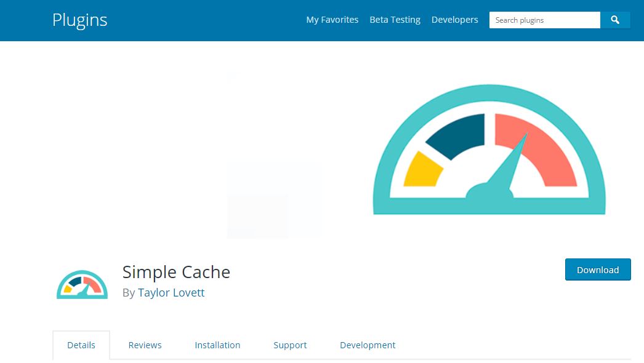
Task: Open the My Favorites link
Action: point(332,20)
